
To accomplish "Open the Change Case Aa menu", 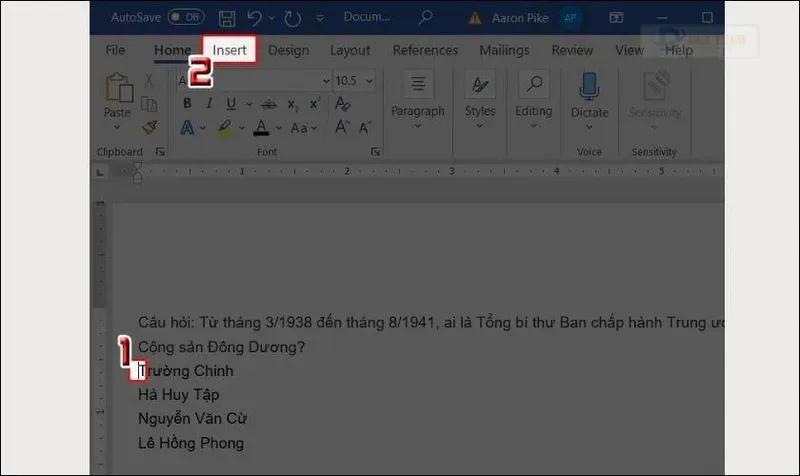I will (x=304, y=128).
